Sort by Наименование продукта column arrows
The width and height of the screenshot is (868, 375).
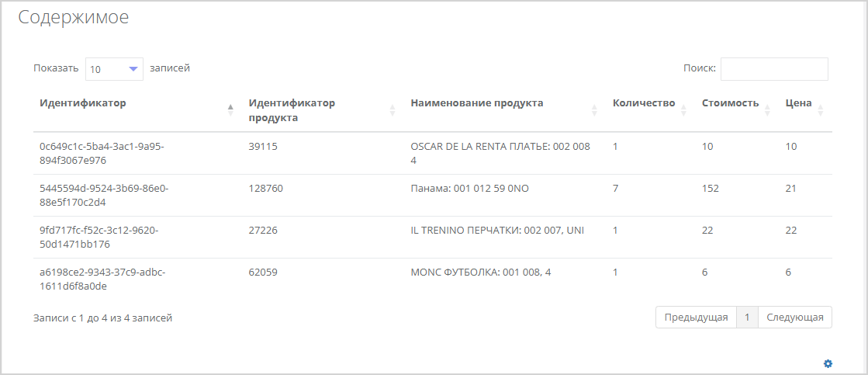click(x=594, y=110)
